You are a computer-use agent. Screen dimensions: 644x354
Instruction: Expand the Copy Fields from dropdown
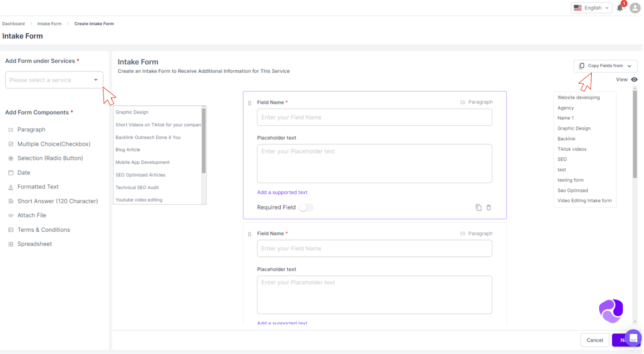tap(605, 66)
